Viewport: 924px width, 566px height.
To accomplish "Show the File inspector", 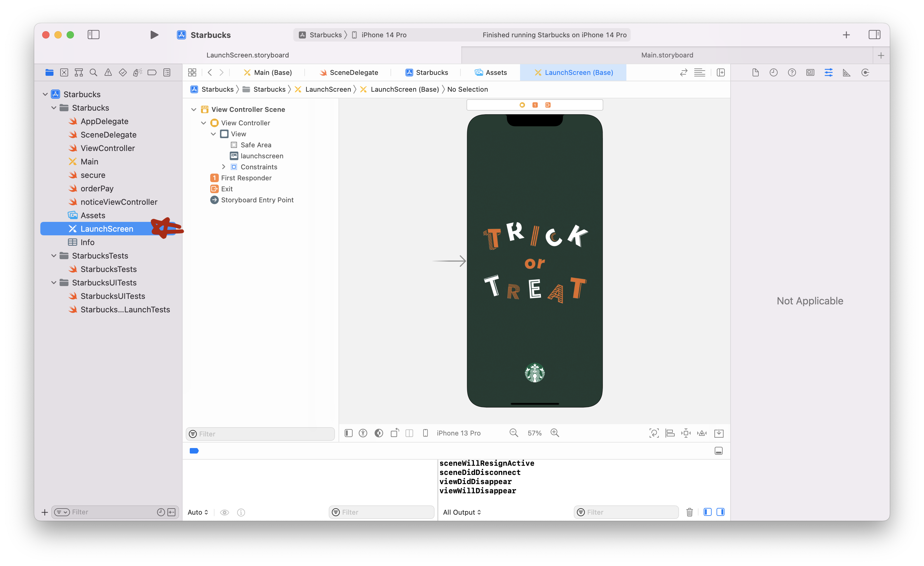I will 755,72.
